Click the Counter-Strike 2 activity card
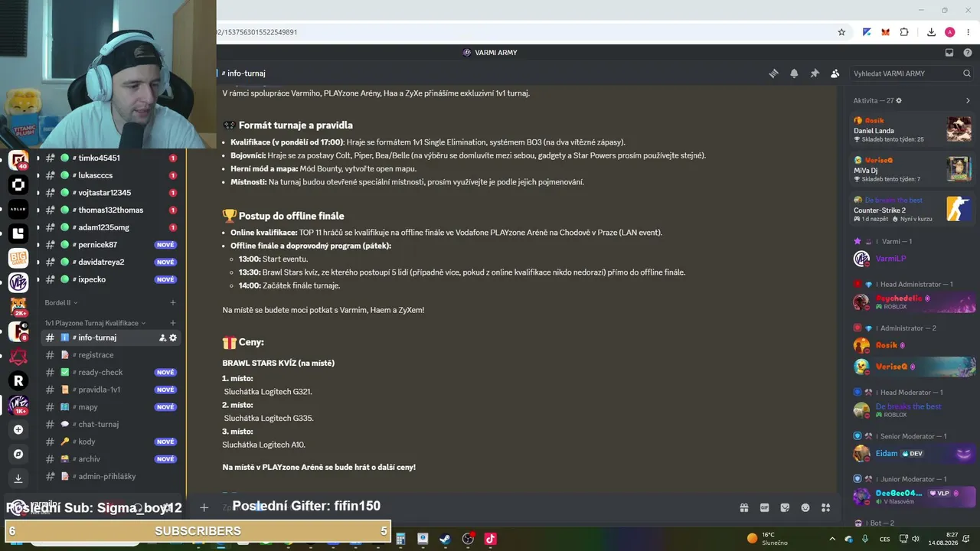 tap(913, 210)
